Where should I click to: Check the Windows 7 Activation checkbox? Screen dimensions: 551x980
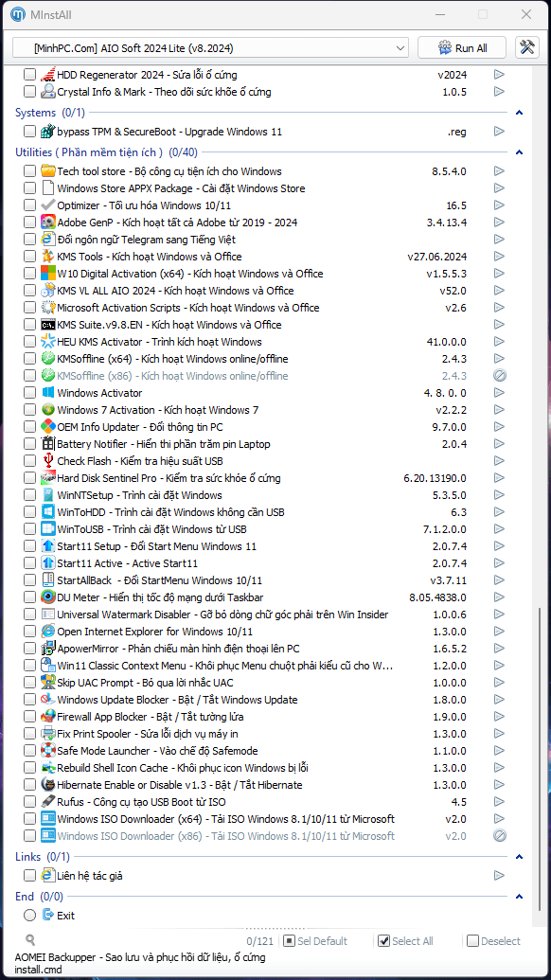point(29,409)
